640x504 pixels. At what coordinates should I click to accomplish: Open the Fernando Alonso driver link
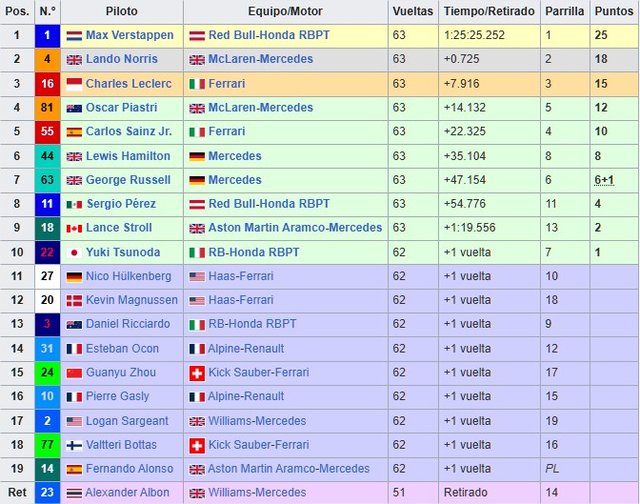coord(129,468)
